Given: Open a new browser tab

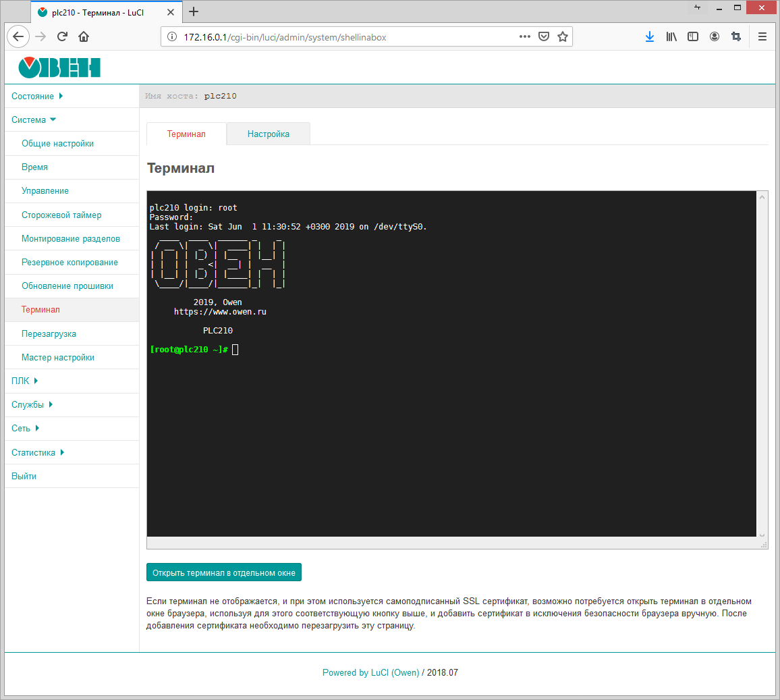Looking at the screenshot, I should pos(194,11).
